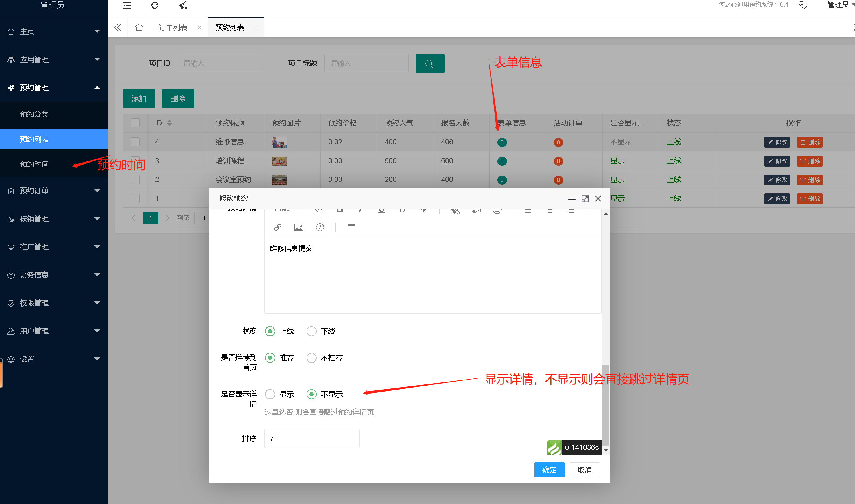This screenshot has width=855, height=504.
Task: Go to the next page arrow
Action: point(167,218)
